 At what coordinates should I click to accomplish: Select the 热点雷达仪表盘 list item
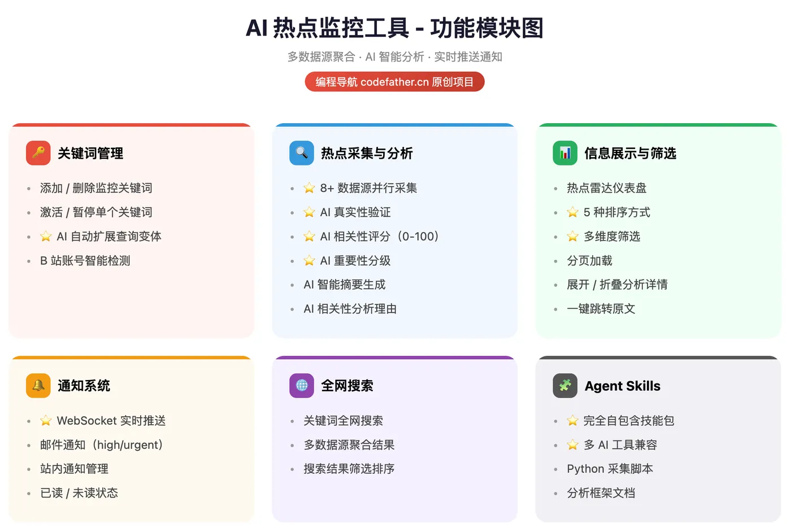tap(606, 188)
